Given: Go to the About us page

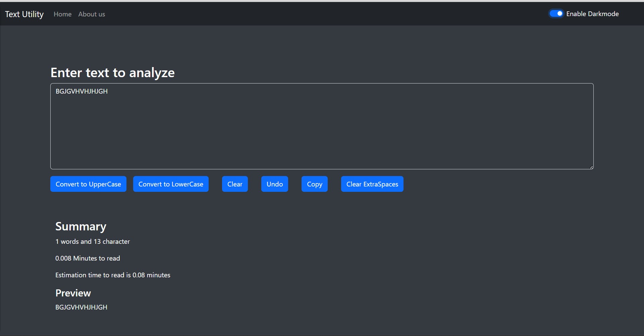Looking at the screenshot, I should (x=92, y=14).
